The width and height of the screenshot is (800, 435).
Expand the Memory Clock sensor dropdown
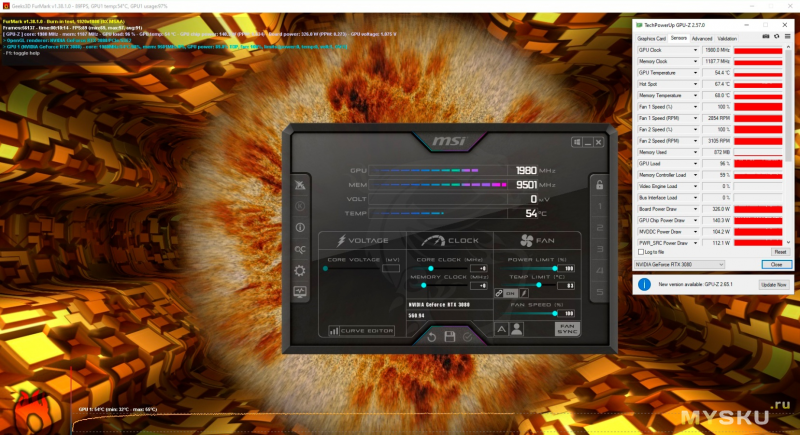pyautogui.click(x=695, y=61)
